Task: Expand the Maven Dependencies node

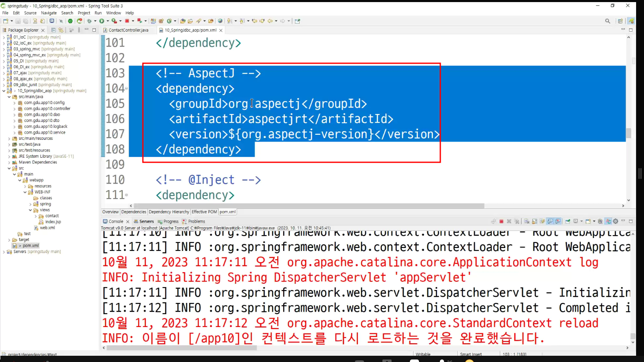Action: click(x=9, y=162)
